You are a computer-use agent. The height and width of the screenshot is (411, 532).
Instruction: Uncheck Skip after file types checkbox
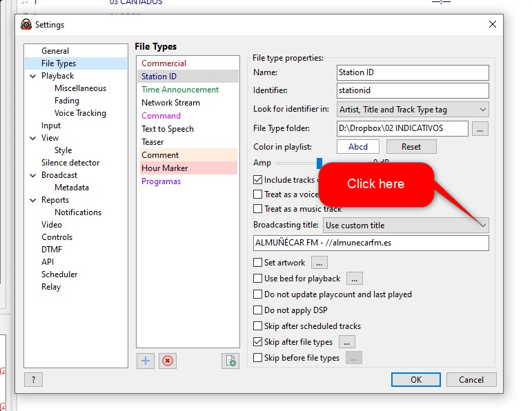pyautogui.click(x=258, y=342)
